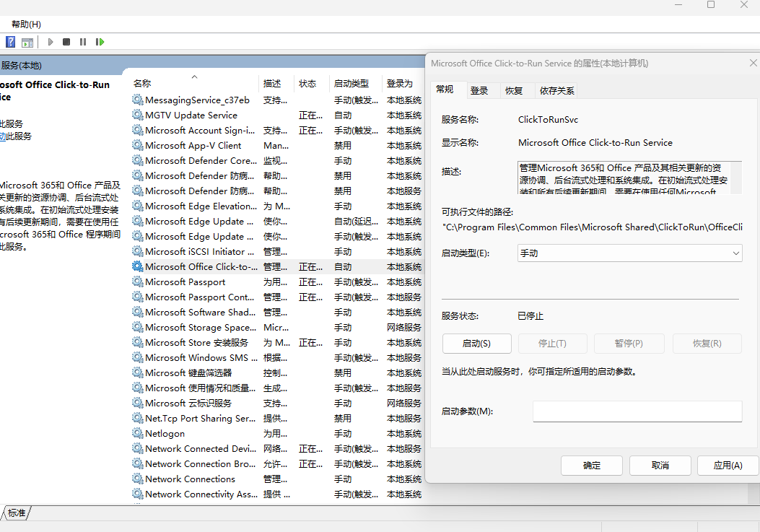Open the 帮助(H) menu
The width and height of the screenshot is (760, 532).
pos(26,25)
